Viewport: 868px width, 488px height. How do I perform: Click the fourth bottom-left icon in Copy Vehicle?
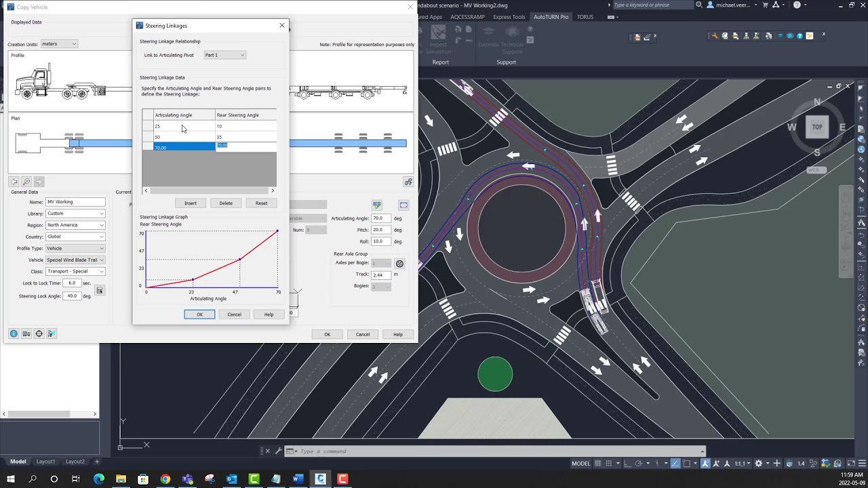[x=52, y=333]
